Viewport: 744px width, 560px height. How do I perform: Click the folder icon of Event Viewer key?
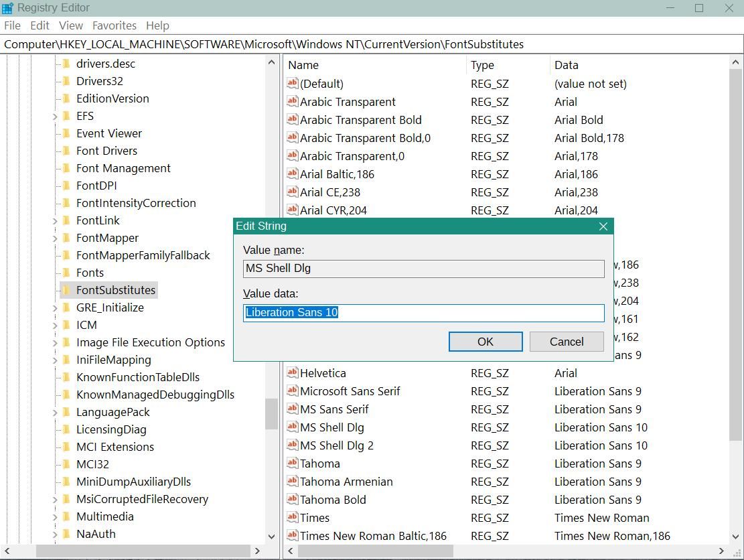tap(66, 133)
